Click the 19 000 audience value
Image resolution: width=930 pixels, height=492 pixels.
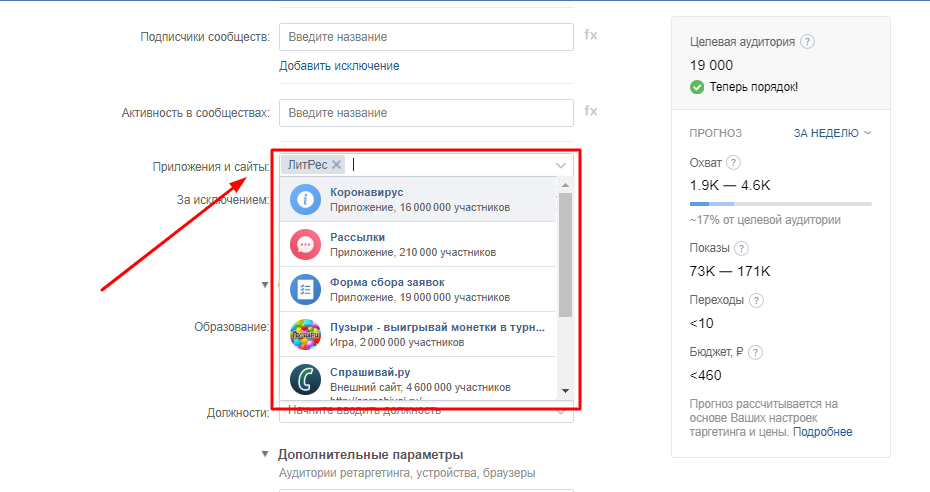(711, 65)
